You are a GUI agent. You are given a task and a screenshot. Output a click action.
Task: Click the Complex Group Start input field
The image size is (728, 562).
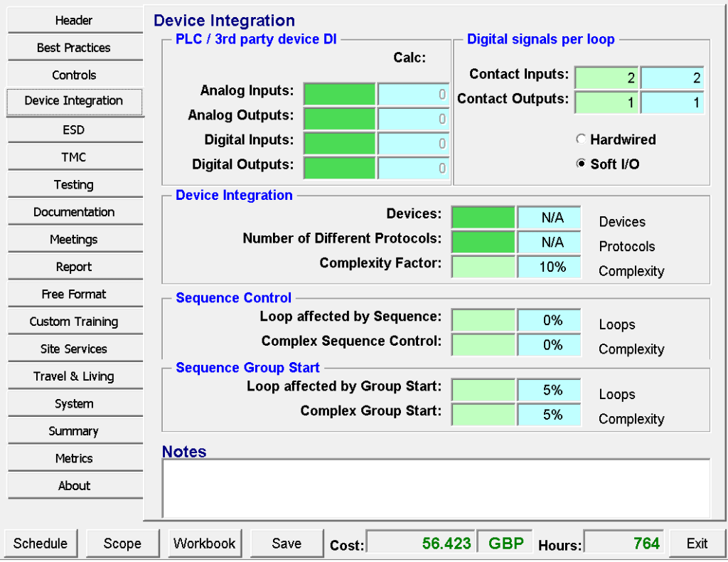(x=483, y=415)
